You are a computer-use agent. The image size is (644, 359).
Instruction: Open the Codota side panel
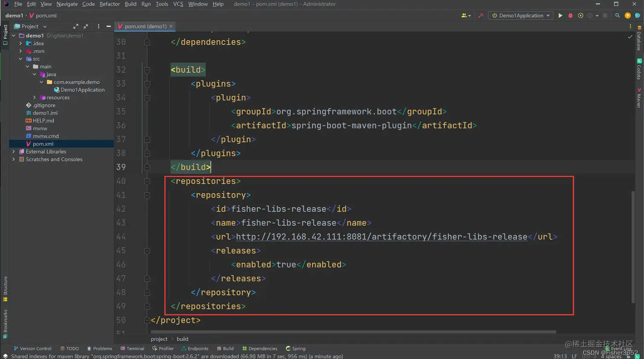click(x=639, y=69)
